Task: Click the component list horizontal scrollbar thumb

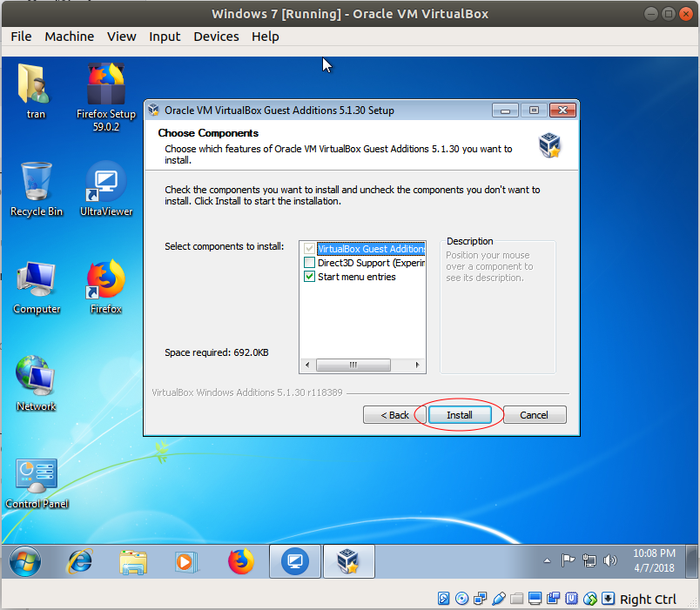Action: (353, 365)
